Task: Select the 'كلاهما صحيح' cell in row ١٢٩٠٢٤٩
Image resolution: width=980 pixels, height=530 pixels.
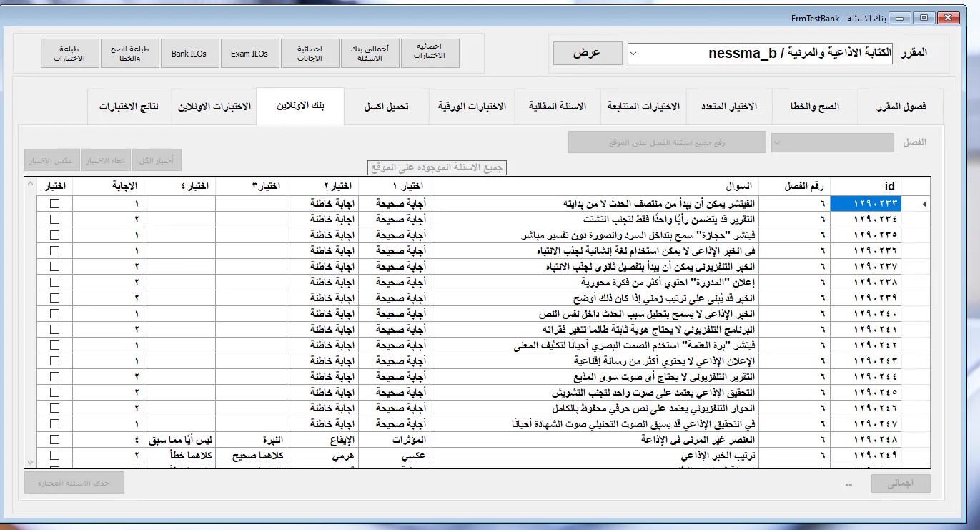Action: pyautogui.click(x=252, y=455)
